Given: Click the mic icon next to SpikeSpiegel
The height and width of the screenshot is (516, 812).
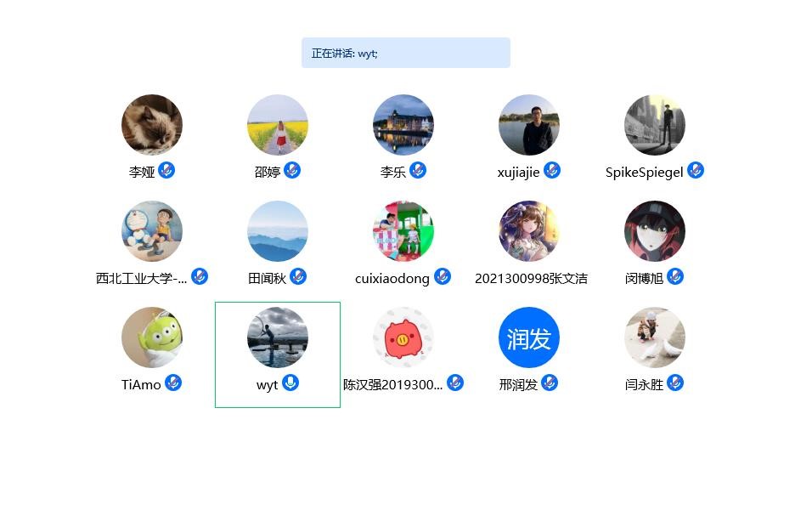Looking at the screenshot, I should (x=696, y=170).
